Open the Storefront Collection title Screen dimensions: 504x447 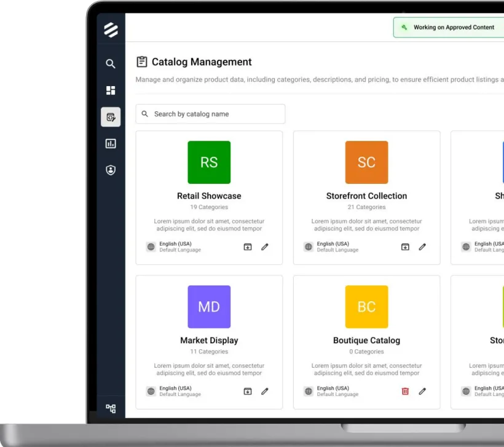[366, 196]
